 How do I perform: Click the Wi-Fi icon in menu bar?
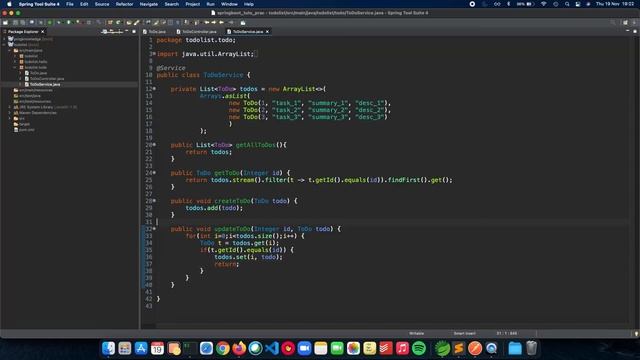(x=544, y=4)
